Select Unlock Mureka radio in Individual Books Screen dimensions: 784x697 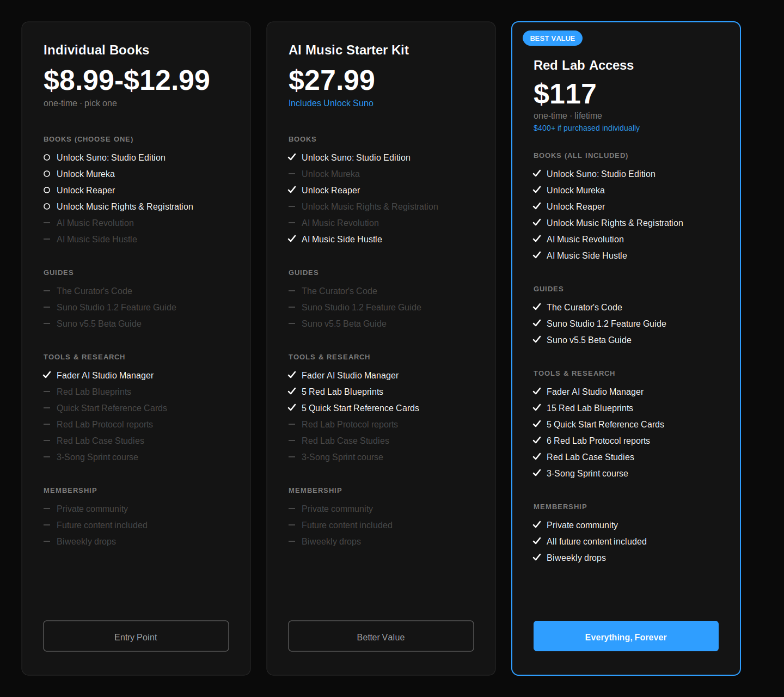pyautogui.click(x=47, y=174)
